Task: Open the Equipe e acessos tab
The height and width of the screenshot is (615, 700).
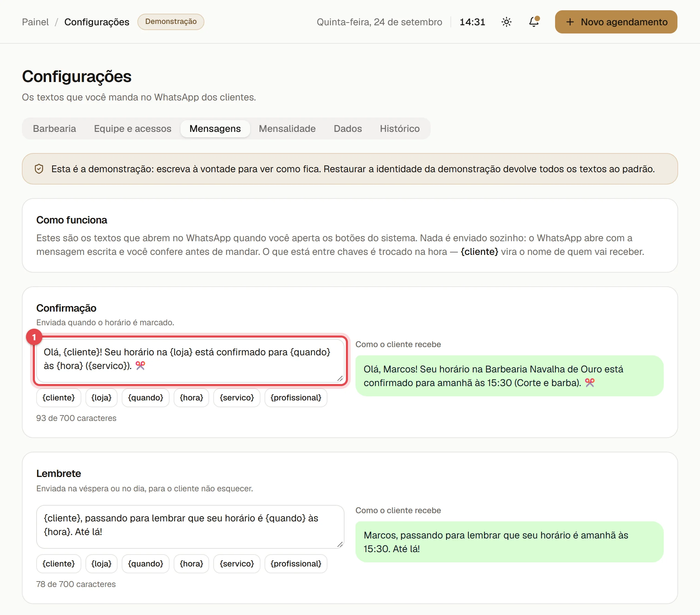Action: coord(133,129)
